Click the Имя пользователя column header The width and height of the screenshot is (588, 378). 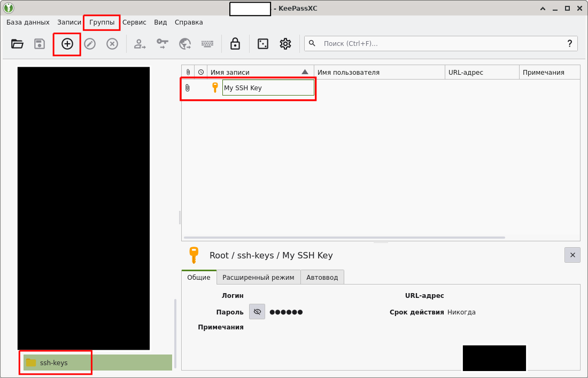coord(379,72)
